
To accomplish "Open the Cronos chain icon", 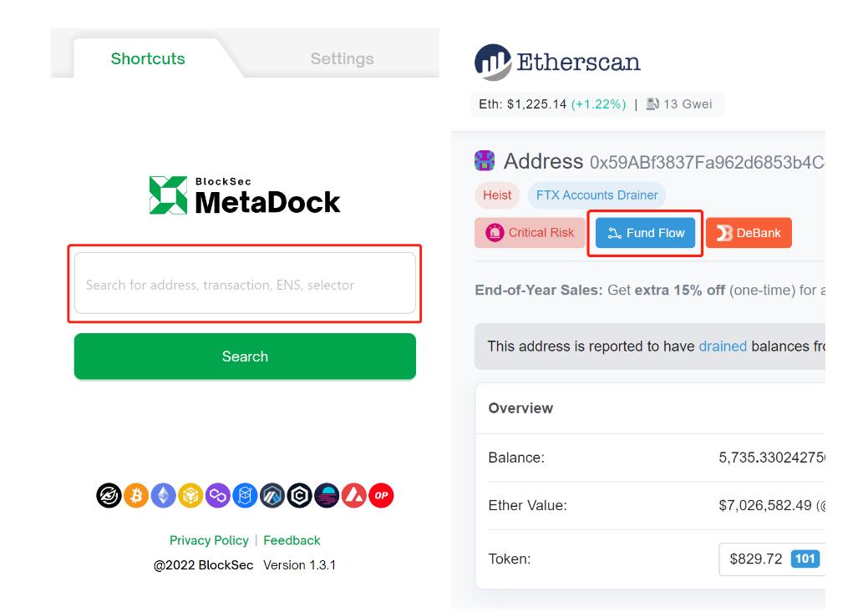I will click(x=300, y=496).
